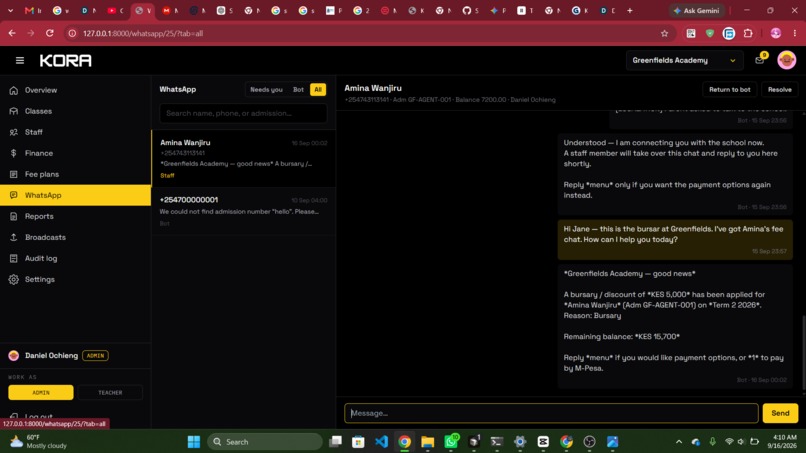Screen dimensions: 806x453
Task: Open a new browser tab with plus
Action: coord(630,11)
